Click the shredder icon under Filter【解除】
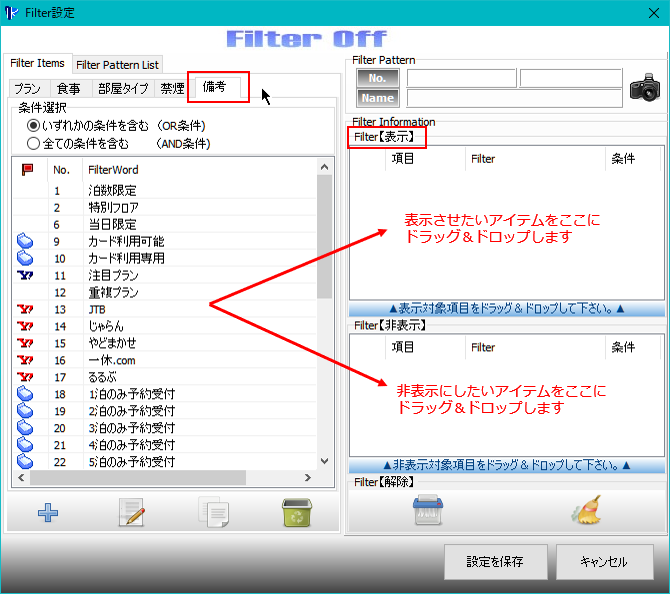Image resolution: width=670 pixels, height=594 pixels. click(x=428, y=511)
